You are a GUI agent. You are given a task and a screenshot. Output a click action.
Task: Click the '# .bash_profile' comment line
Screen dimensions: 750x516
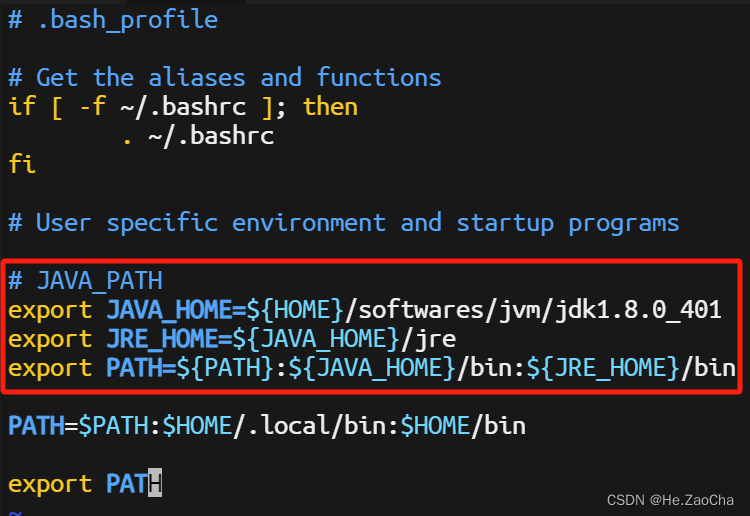(113, 20)
